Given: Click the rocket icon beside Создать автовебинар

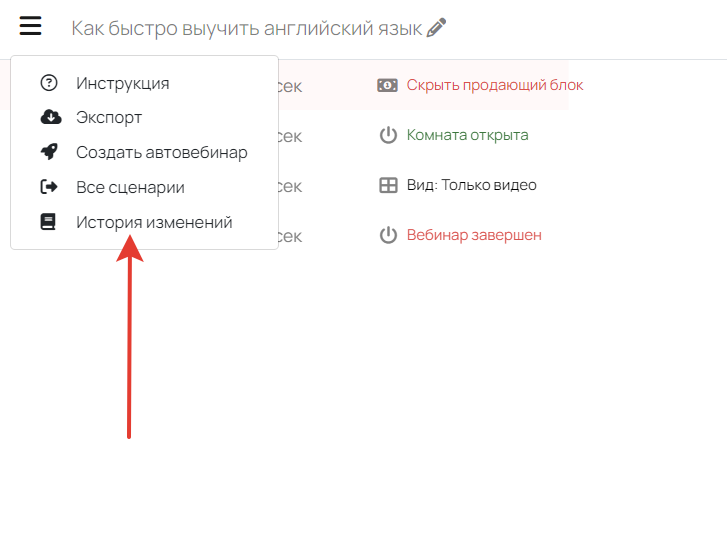Looking at the screenshot, I should coord(49,152).
